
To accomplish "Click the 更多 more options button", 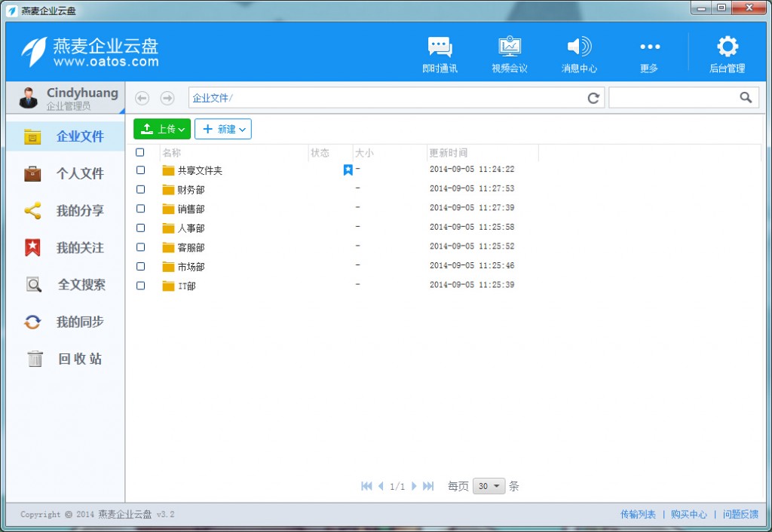I will [648, 51].
